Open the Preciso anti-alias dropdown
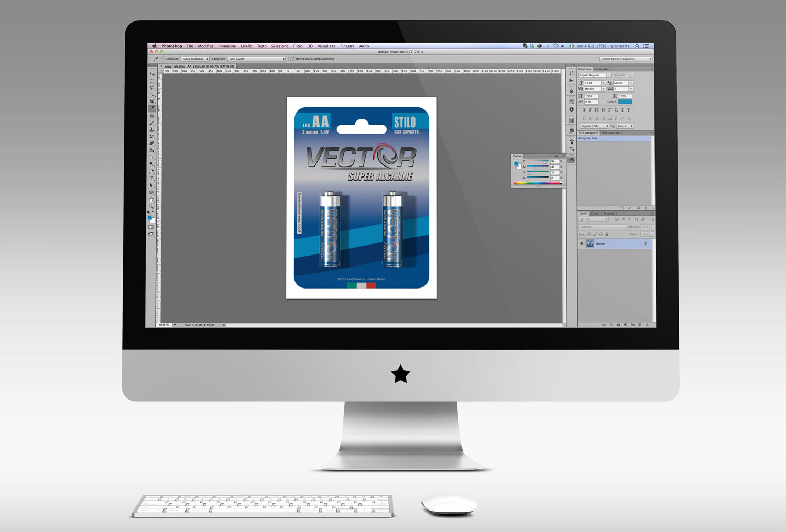 (x=625, y=126)
